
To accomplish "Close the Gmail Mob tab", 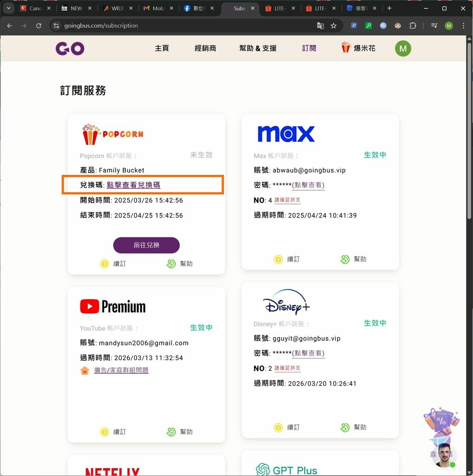I will click(x=171, y=8).
